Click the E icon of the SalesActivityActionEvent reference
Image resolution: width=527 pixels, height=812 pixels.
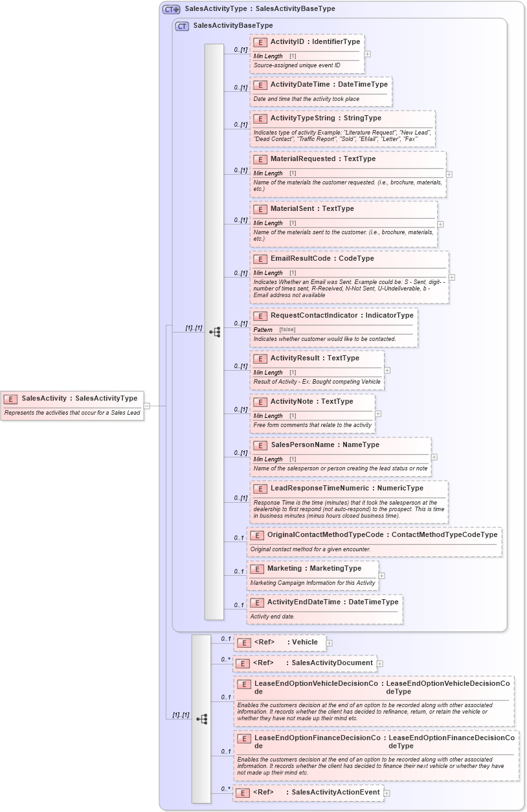(244, 792)
